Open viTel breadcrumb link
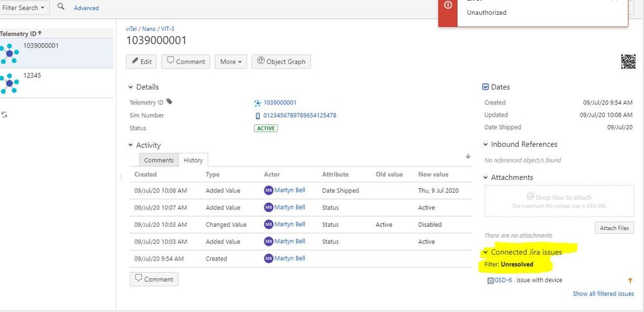Screen dimensions: 644x312 click(x=131, y=29)
